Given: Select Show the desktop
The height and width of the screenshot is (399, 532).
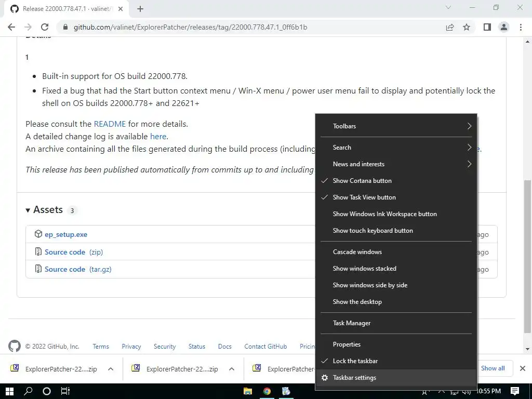Looking at the screenshot, I should pyautogui.click(x=396, y=302).
